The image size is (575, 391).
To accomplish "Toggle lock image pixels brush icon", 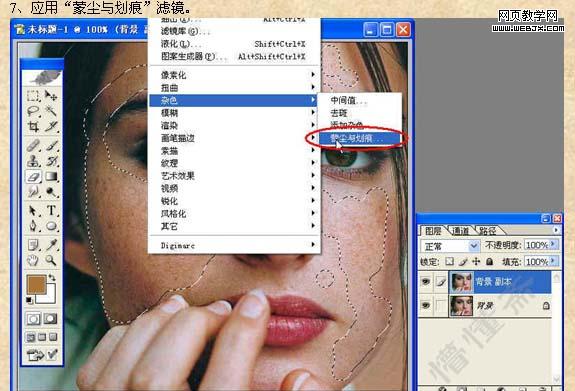I will (x=463, y=262).
